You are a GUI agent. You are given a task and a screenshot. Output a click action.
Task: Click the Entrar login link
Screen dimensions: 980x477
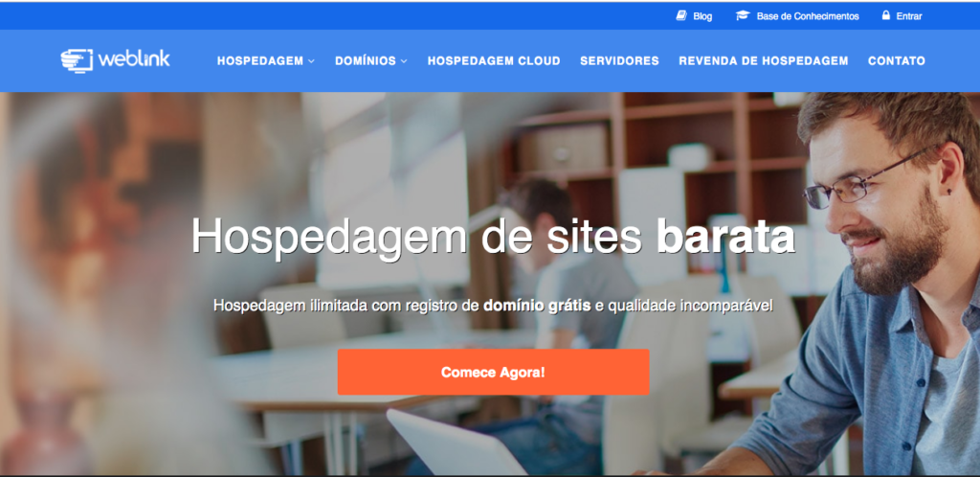(x=909, y=16)
